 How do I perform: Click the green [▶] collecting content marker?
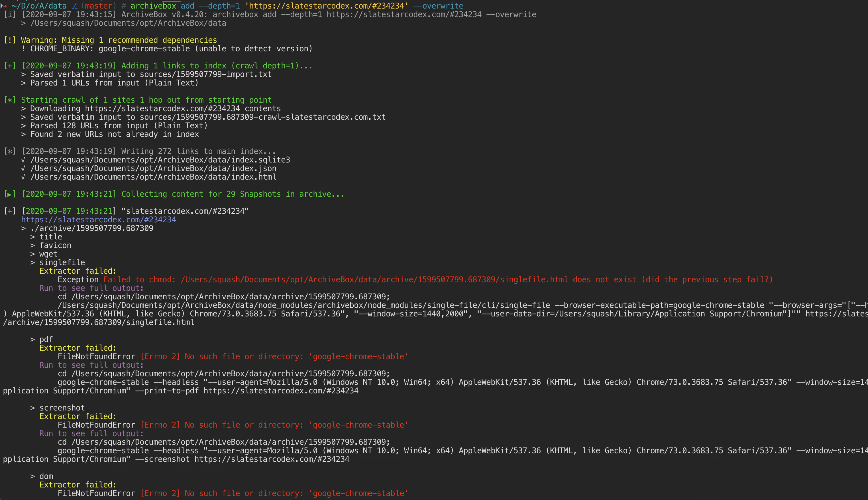[10, 194]
